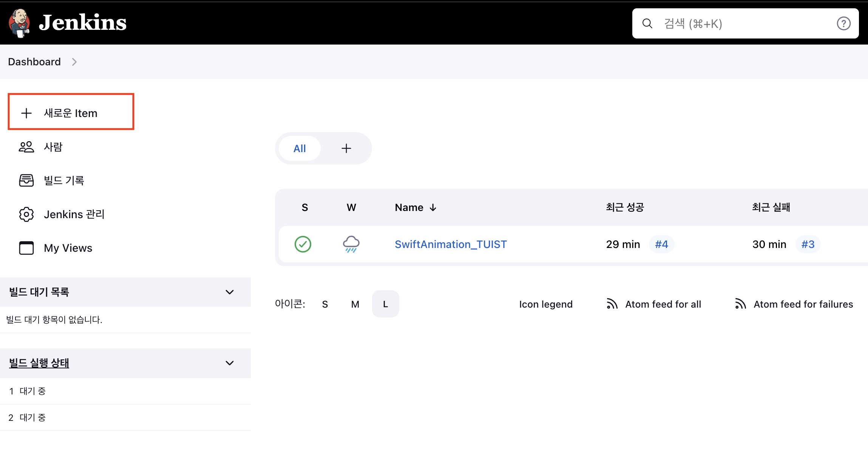Select small icon size S
This screenshot has width=868, height=465.
tap(325, 304)
